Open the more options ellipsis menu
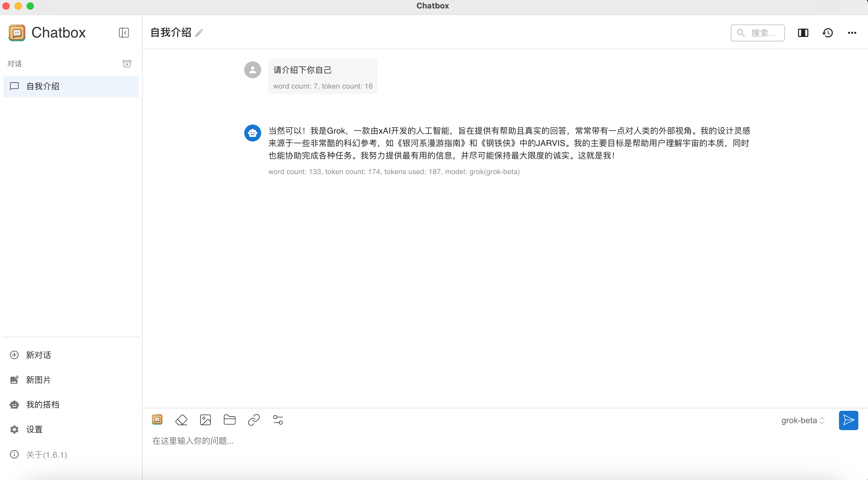This screenshot has height=480, width=868. [x=852, y=33]
